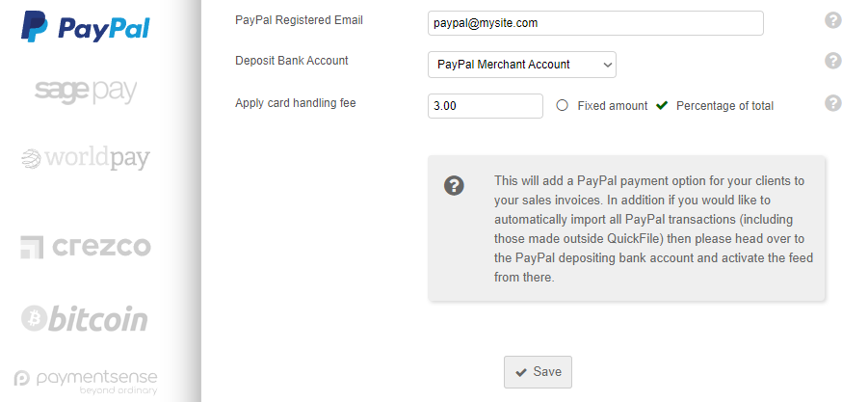Click the Save button checkmark icon
This screenshot has width=868, height=402.
click(x=521, y=372)
